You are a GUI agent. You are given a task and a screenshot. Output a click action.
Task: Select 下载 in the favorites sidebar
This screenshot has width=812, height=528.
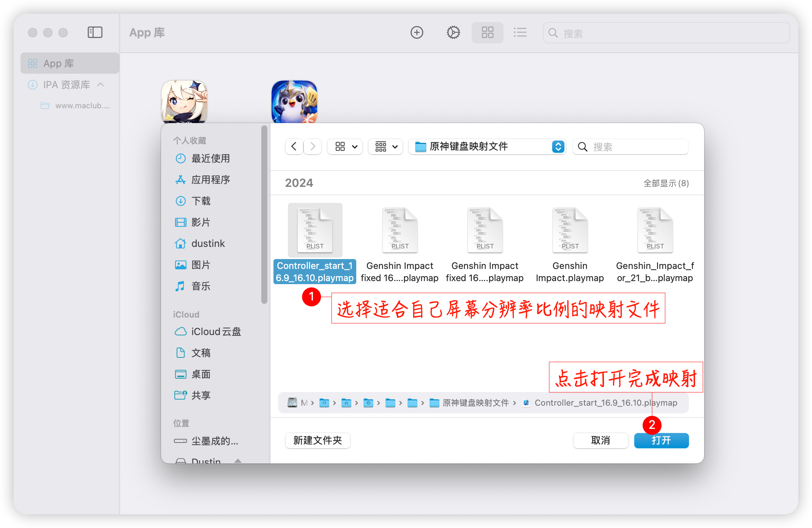[x=201, y=201]
